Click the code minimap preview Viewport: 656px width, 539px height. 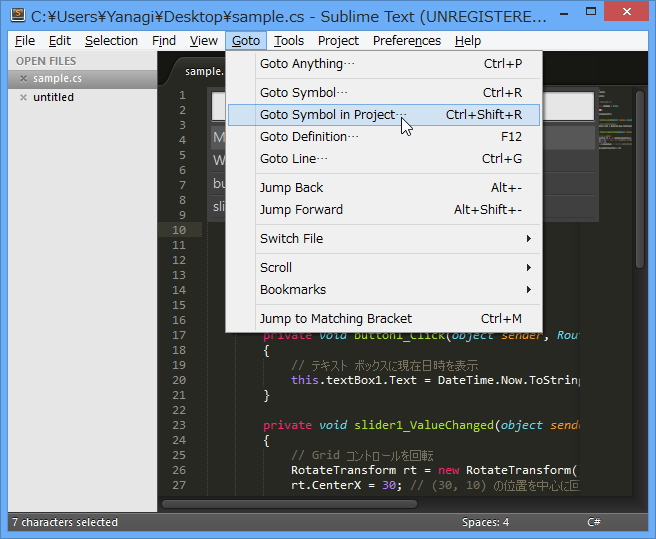tap(615, 119)
